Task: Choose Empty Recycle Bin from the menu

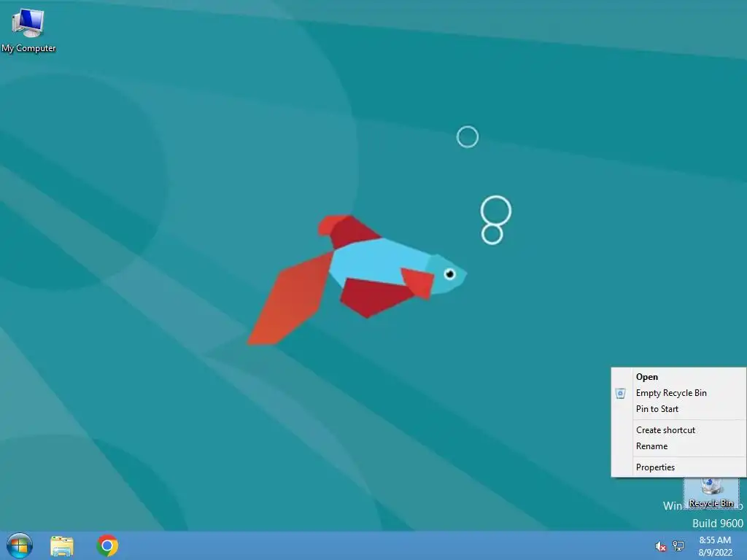Action: click(678, 393)
